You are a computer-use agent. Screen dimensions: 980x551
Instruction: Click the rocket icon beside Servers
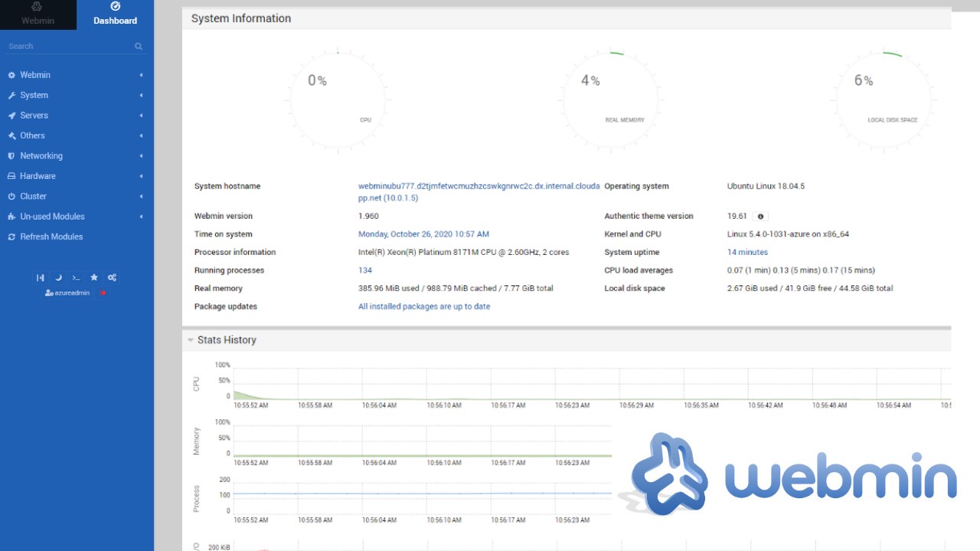[x=11, y=116]
